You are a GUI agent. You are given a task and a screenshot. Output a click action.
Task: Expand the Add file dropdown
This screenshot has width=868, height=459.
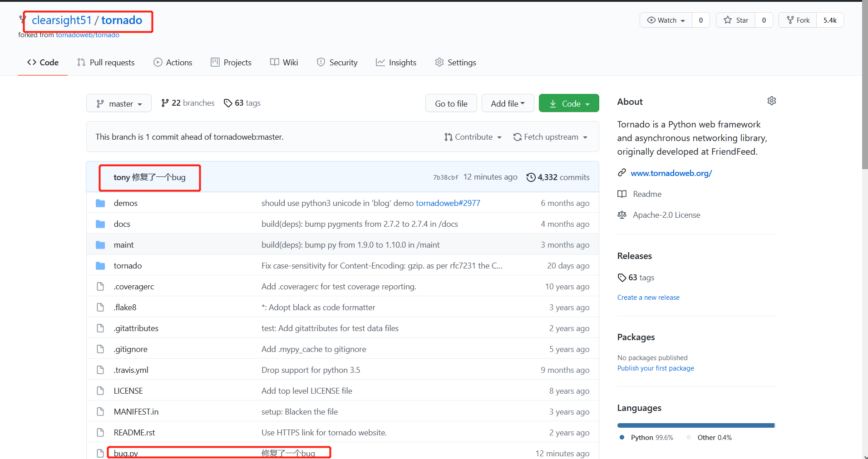[508, 103]
